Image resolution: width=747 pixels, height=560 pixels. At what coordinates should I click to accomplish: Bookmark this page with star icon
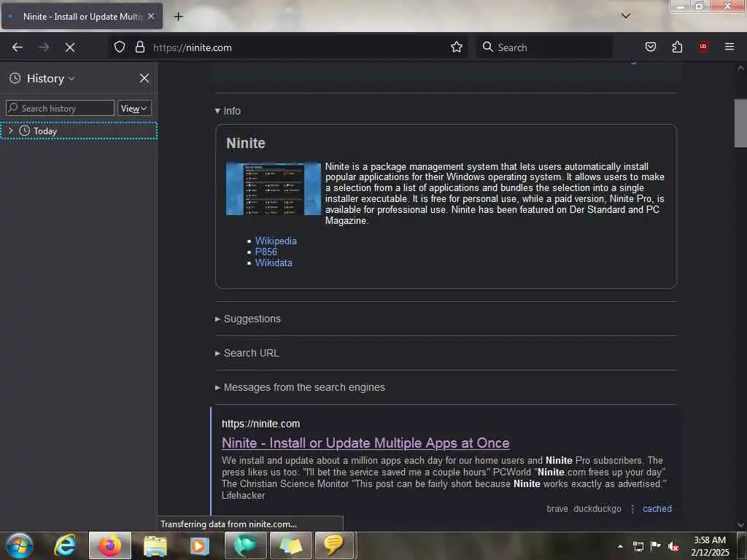coord(457,47)
